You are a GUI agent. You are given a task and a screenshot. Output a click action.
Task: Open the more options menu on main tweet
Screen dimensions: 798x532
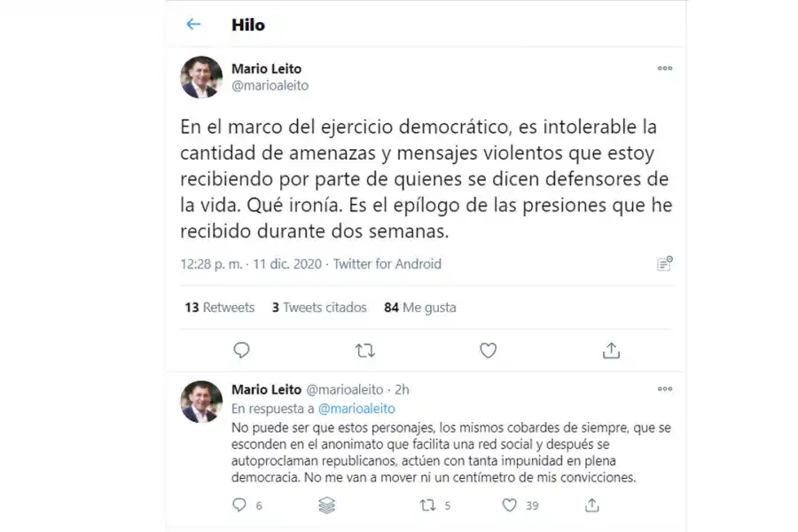point(664,68)
